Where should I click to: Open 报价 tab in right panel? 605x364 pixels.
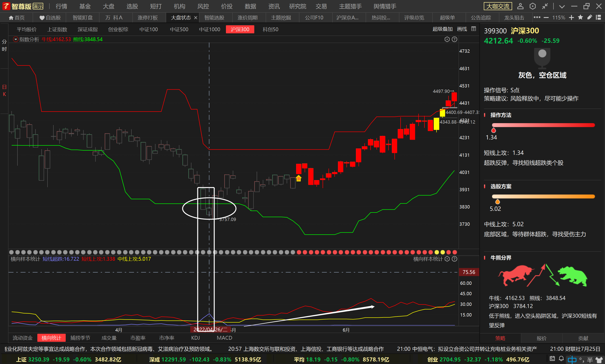541,338
